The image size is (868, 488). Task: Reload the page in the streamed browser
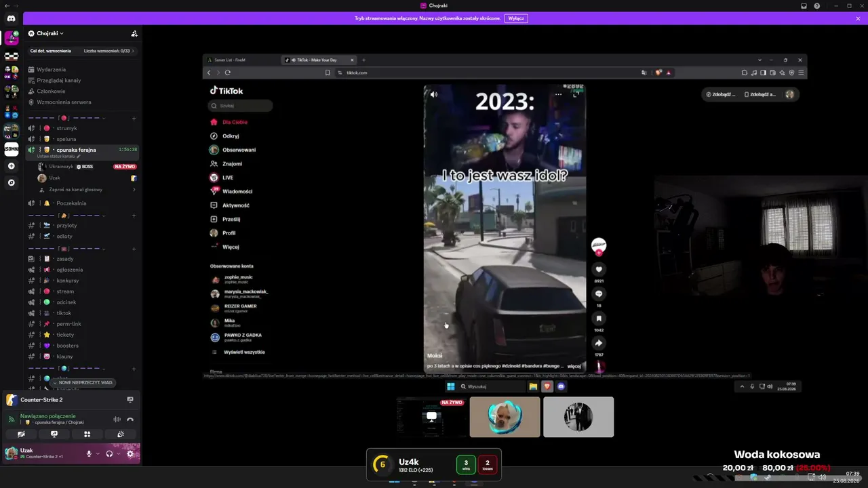[x=228, y=73]
